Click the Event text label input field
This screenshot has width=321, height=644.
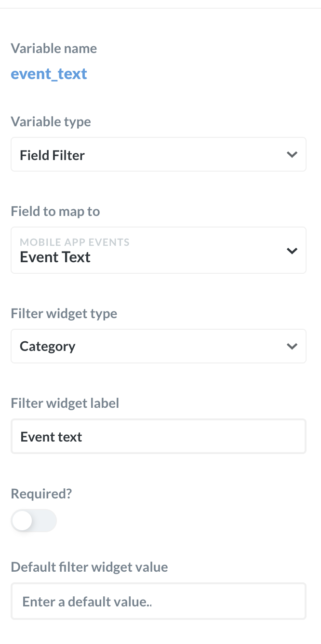pyautogui.click(x=159, y=436)
